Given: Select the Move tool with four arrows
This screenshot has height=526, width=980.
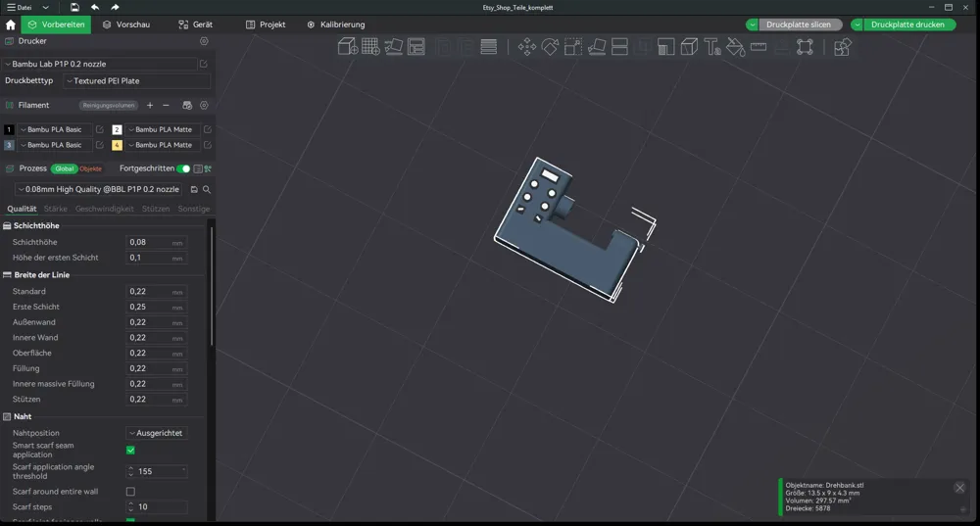Looking at the screenshot, I should point(527,47).
